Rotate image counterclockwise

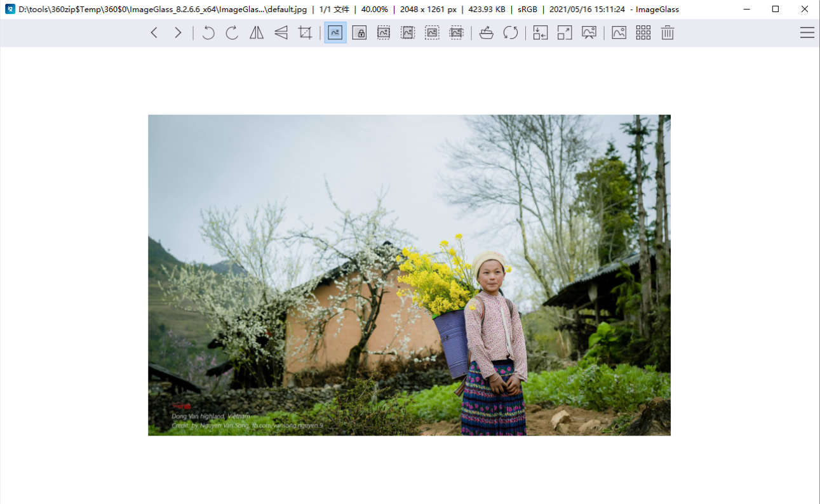(208, 33)
